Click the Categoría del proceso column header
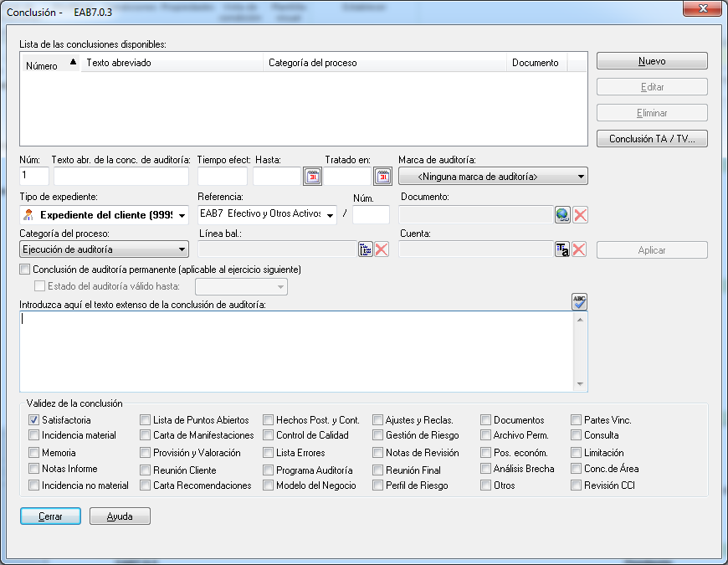This screenshot has width=728, height=565. click(385, 63)
